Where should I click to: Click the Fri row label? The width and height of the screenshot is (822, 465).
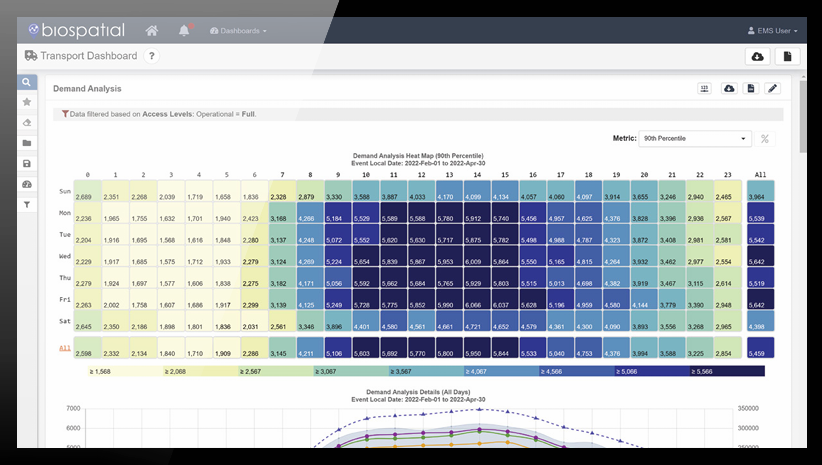[65, 299]
